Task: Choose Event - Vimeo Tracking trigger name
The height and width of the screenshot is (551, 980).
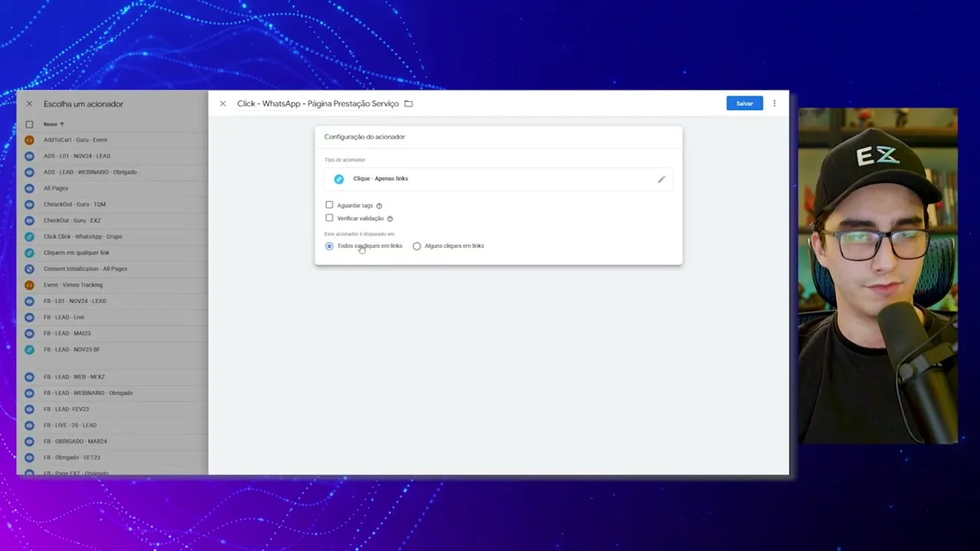Action: tap(73, 285)
